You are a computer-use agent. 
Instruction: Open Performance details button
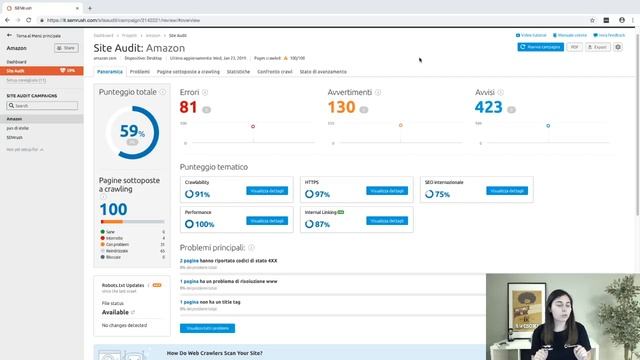click(267, 221)
